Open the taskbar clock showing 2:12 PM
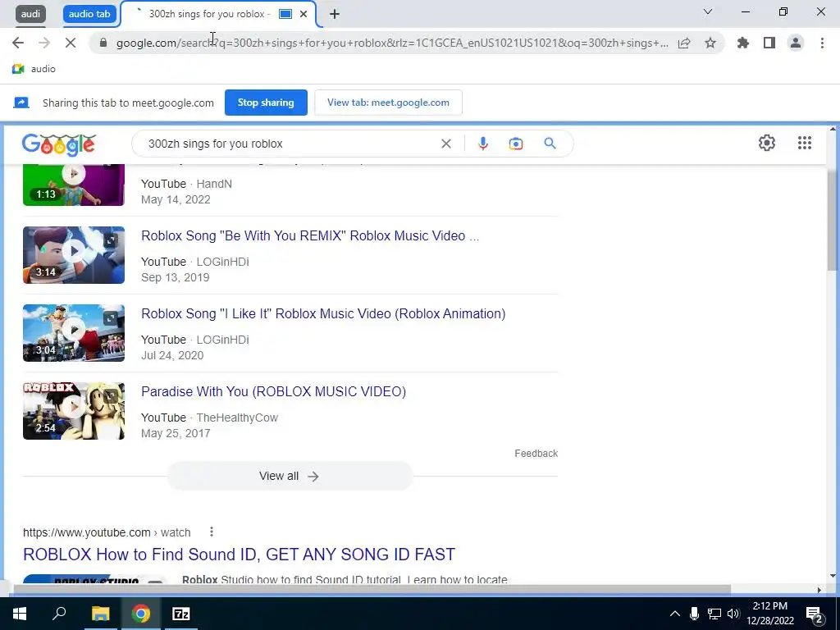 click(769, 614)
